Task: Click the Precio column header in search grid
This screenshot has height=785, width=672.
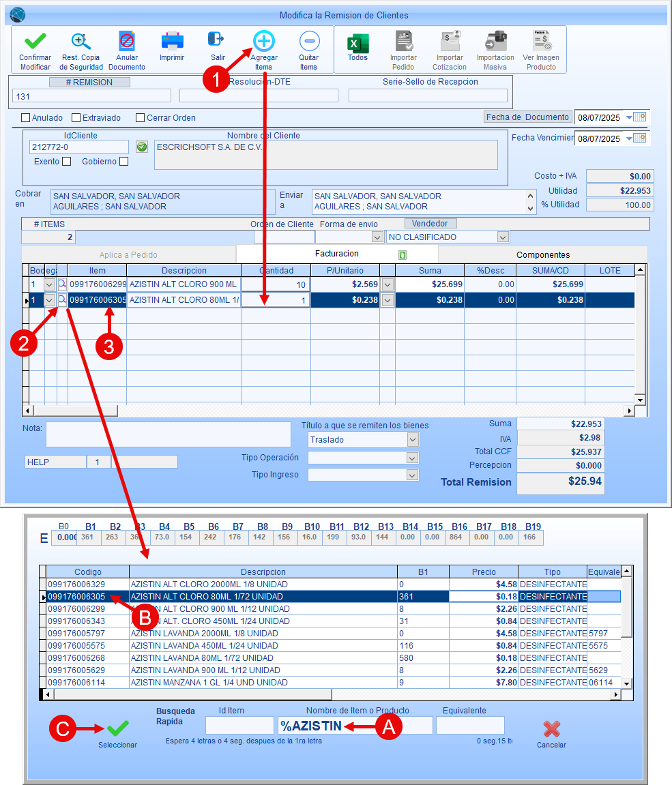Action: (484, 572)
